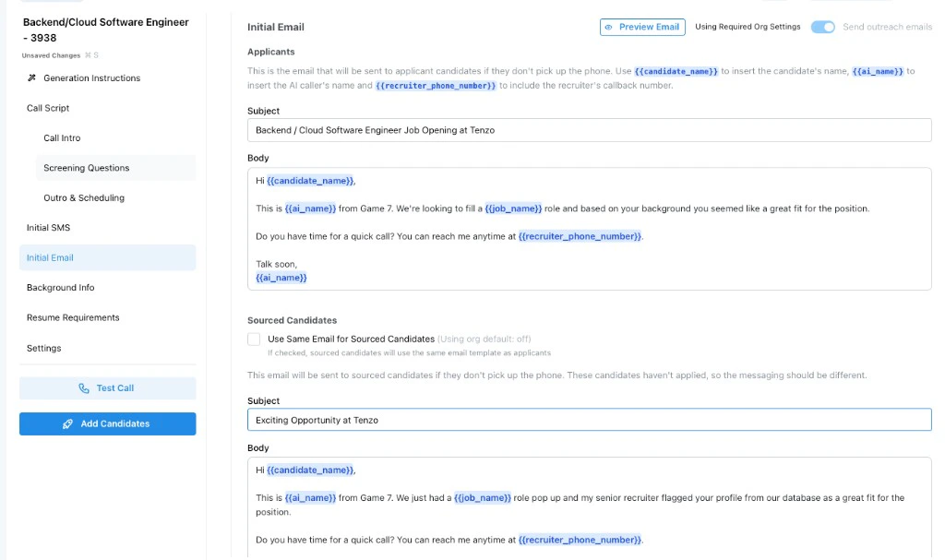Open Background Info
The height and width of the screenshot is (560, 945).
[x=60, y=288]
